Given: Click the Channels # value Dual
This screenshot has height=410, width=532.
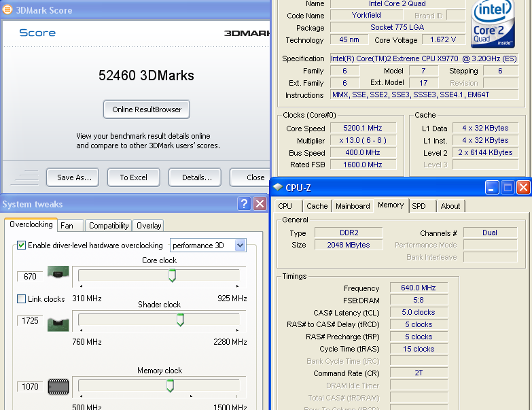Looking at the screenshot, I should (x=490, y=233).
